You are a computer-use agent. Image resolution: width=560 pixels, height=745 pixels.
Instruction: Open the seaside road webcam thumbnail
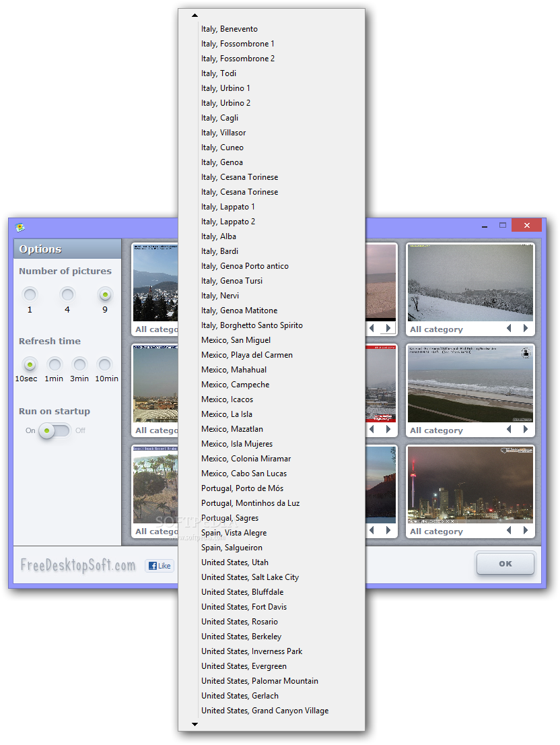(x=470, y=384)
